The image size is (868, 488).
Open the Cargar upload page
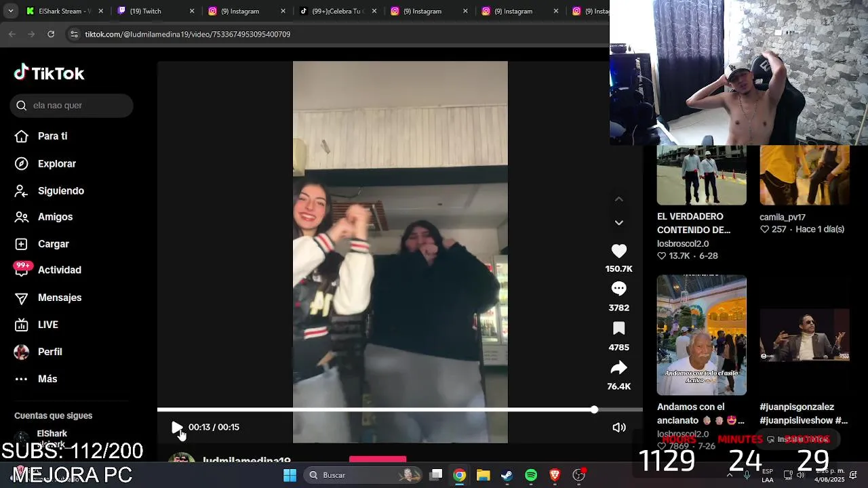point(43,244)
